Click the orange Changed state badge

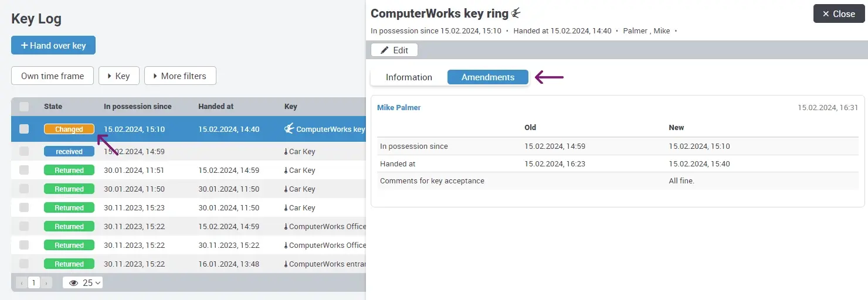click(69, 129)
